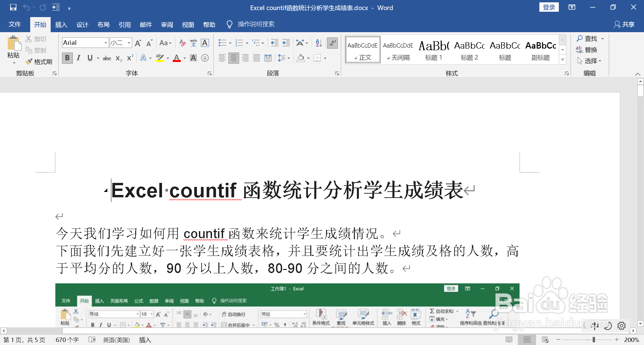The height and width of the screenshot is (345, 644).
Task: Apply subscript formatting
Action: [x=119, y=58]
